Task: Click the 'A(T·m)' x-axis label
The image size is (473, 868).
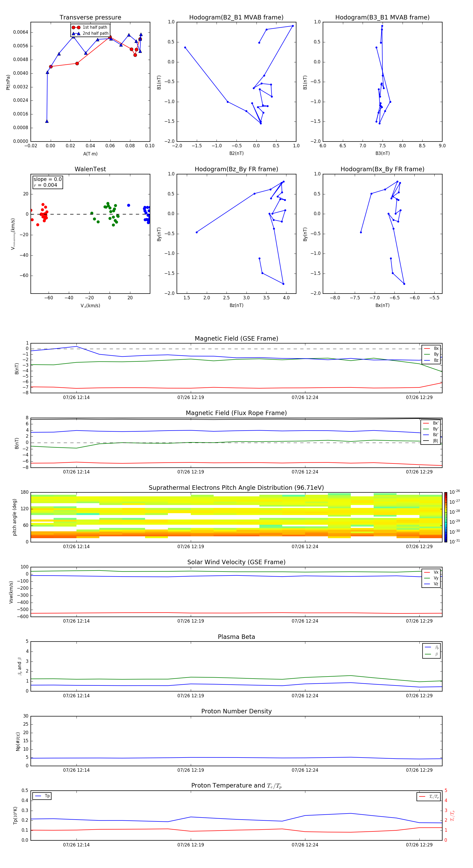Action: [90, 154]
